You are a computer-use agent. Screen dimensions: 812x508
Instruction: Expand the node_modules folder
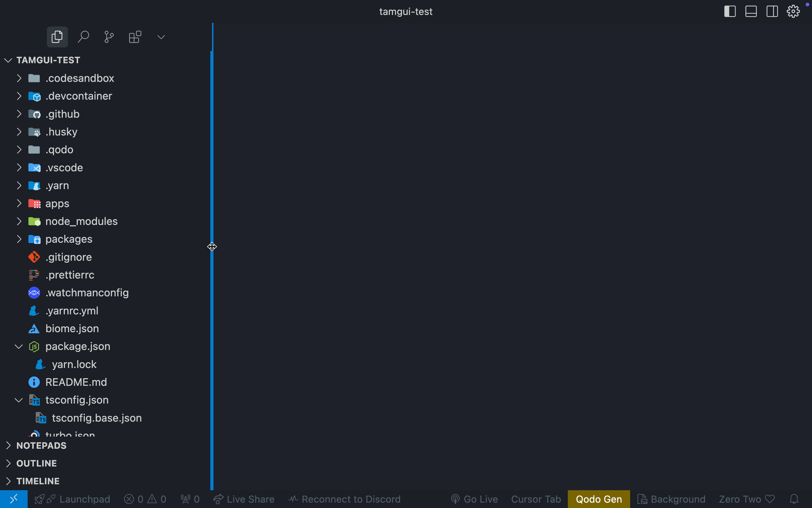point(19,221)
